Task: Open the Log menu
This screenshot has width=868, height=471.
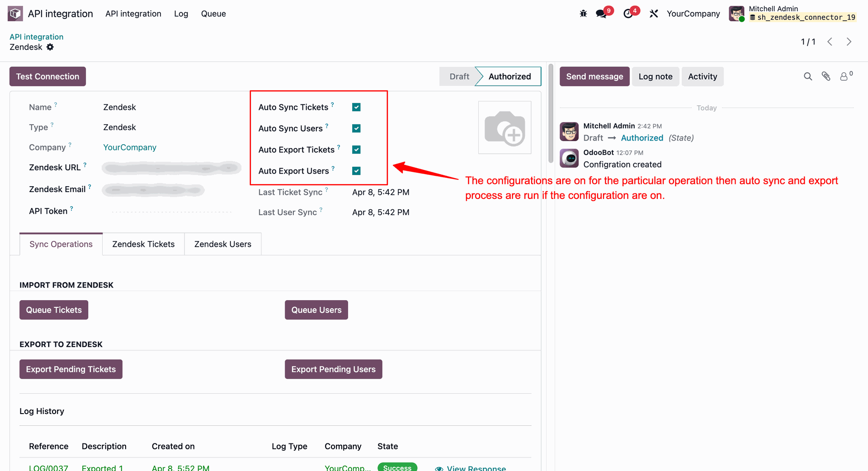Action: pos(181,14)
